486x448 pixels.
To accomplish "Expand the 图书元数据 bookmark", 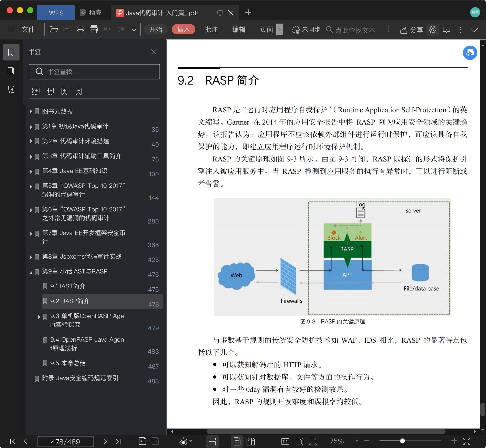I will coord(31,111).
